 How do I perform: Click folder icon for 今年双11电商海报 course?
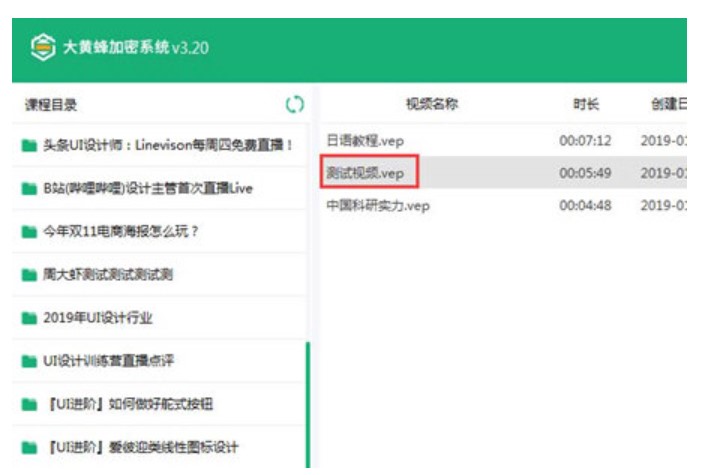tap(29, 231)
